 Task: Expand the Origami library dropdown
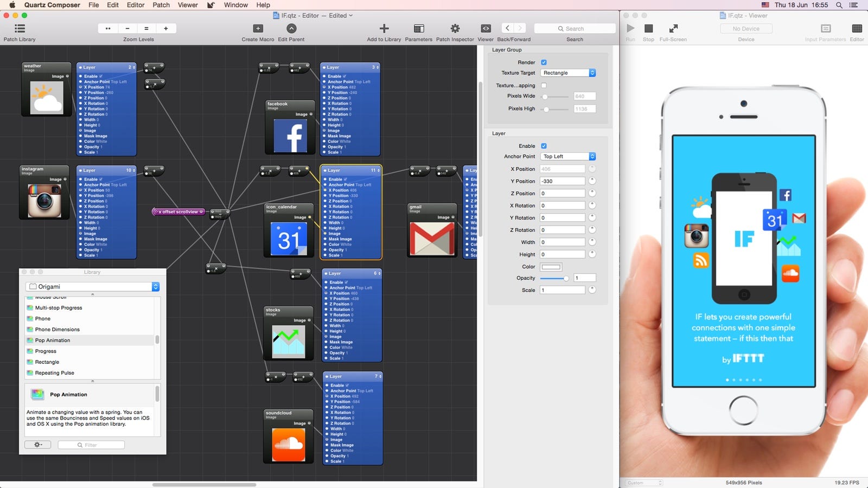(93, 286)
